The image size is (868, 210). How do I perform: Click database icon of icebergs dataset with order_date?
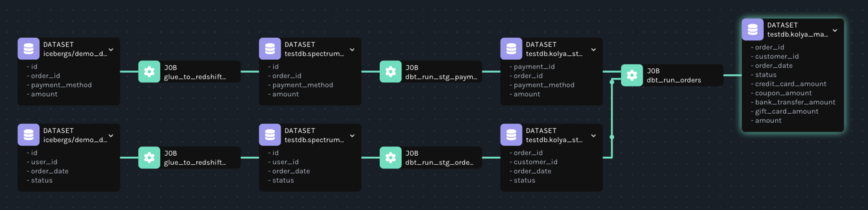click(29, 135)
